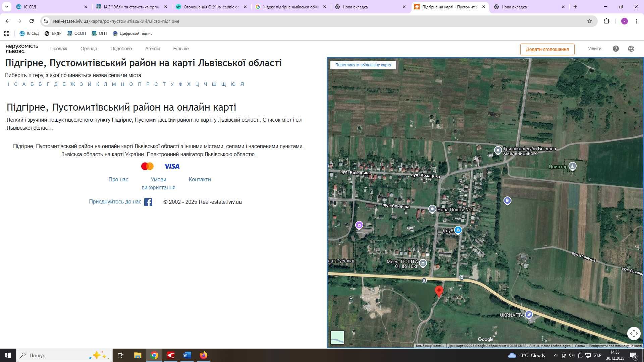The height and width of the screenshot is (362, 644).
Task: Click the help question mark icon
Action: pos(615,49)
